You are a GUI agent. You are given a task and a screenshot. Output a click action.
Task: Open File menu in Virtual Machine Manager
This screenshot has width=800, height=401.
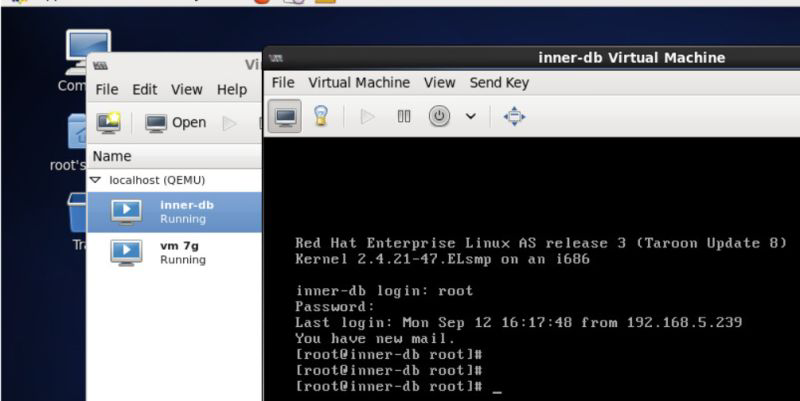(107, 89)
